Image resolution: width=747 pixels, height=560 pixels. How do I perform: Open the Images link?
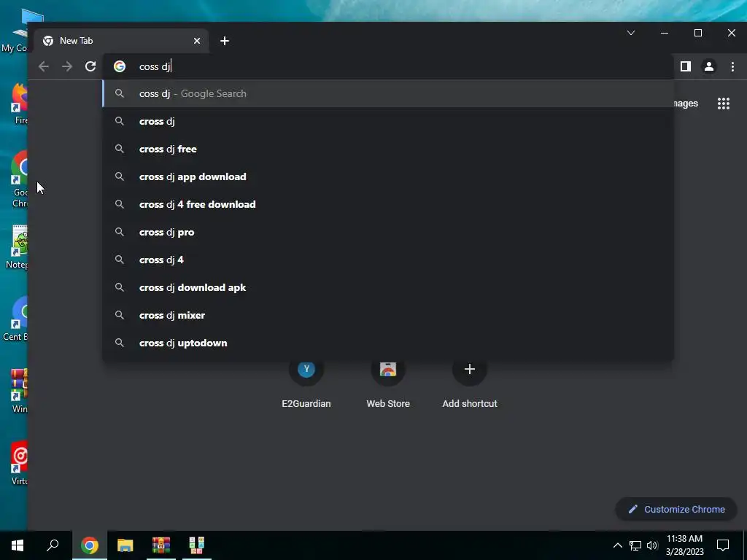pyautogui.click(x=686, y=104)
